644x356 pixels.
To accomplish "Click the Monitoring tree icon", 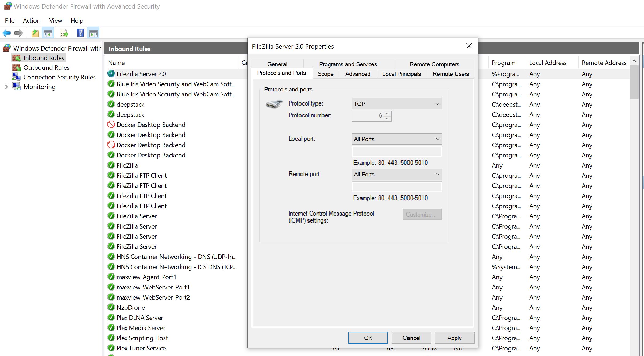I will 16,86.
